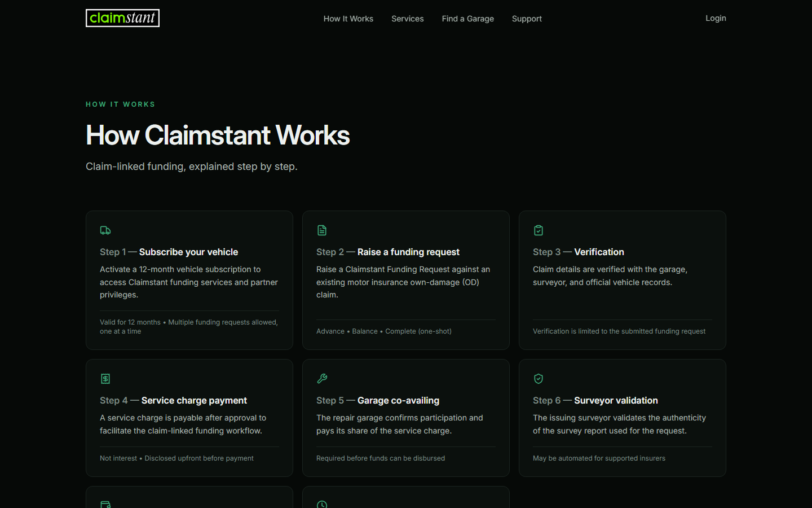Click the 'Step 3 — Verification' heading
The width and height of the screenshot is (812, 508).
(579, 252)
